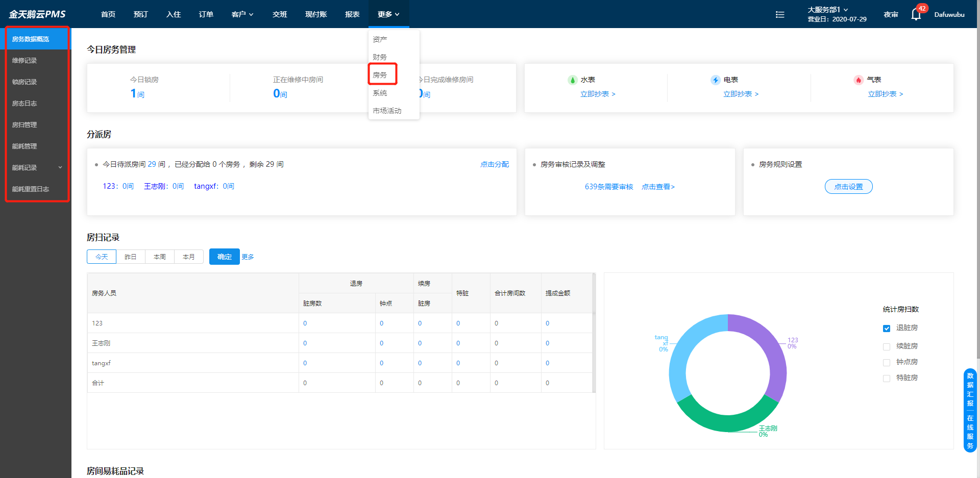Viewport: 980px width, 478px height.
Task: Open 房务数据概览 in the sidebar
Action: point(37,39)
